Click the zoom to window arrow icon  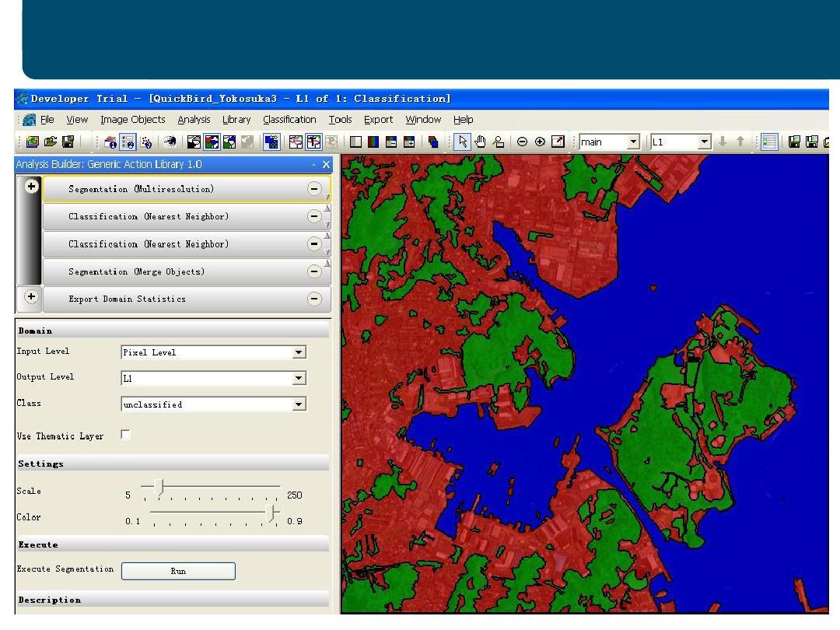coord(558,142)
